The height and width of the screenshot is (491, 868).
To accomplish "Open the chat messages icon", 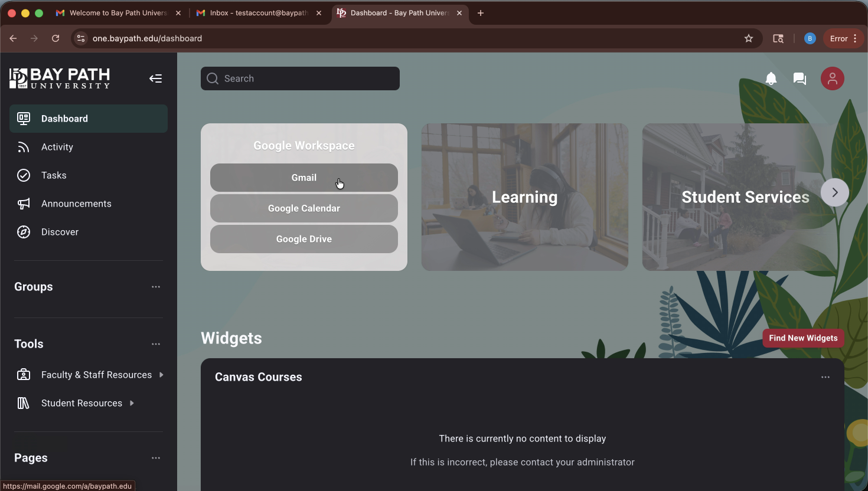I will (800, 78).
